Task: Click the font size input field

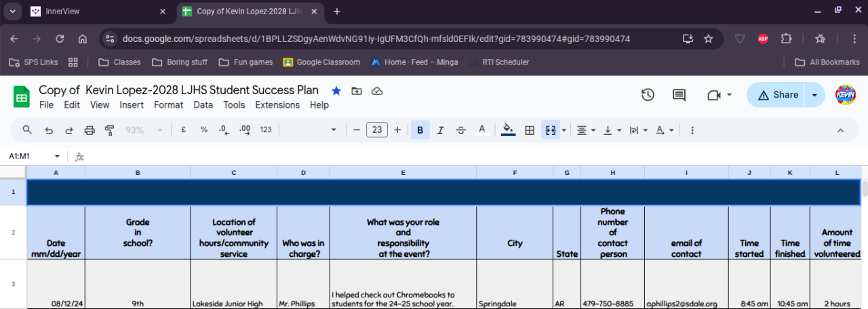Action: pyautogui.click(x=377, y=130)
